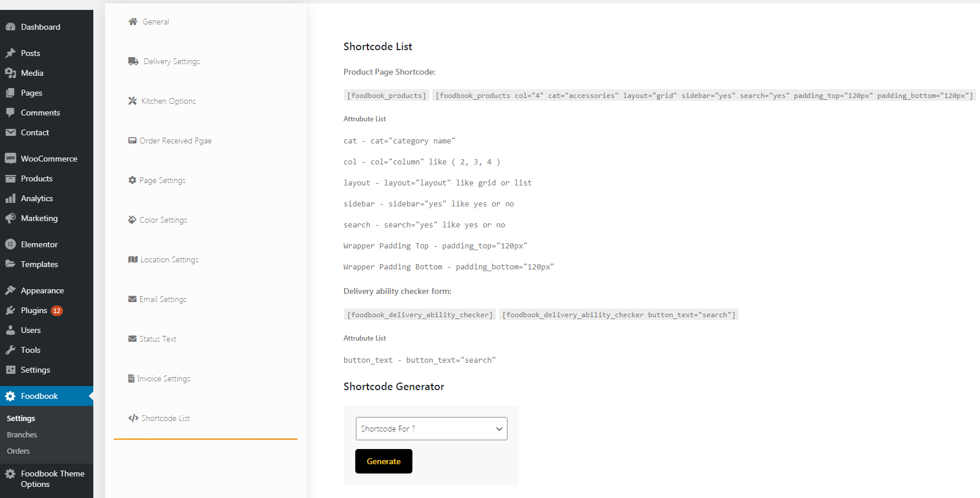Click the Invoice Settings document icon
The image size is (980, 498).
point(131,378)
